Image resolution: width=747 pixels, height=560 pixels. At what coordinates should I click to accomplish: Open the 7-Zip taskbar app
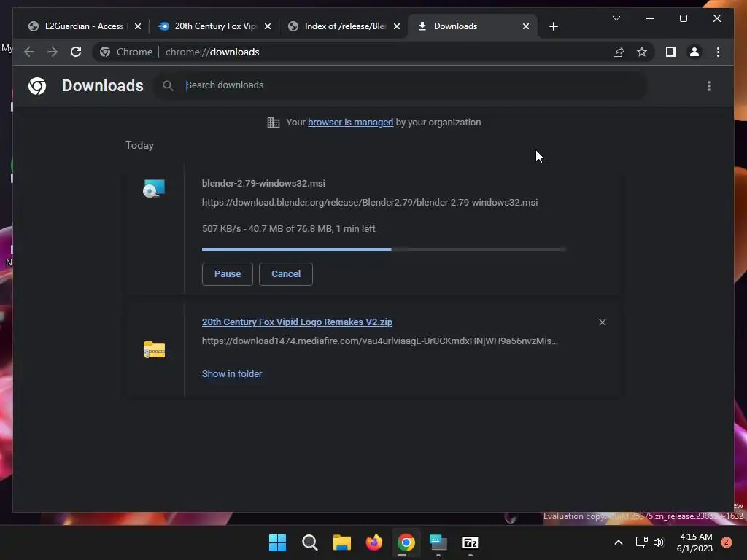[471, 542]
